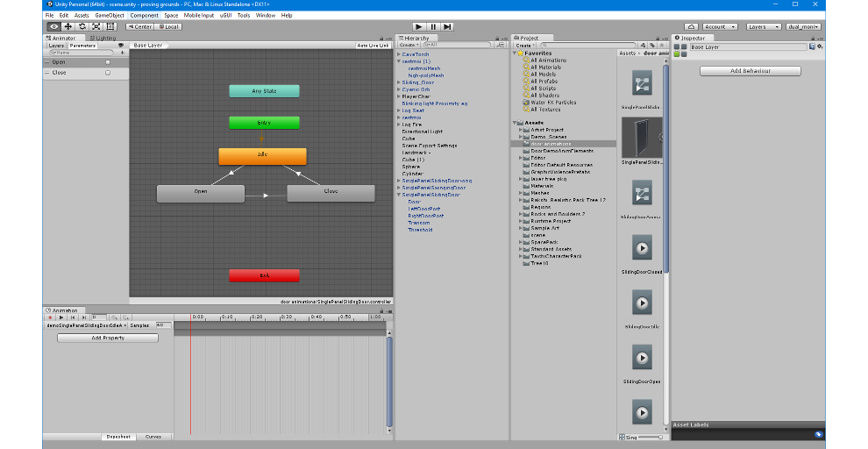Toggle Auto Live Link in the Animator

point(373,46)
